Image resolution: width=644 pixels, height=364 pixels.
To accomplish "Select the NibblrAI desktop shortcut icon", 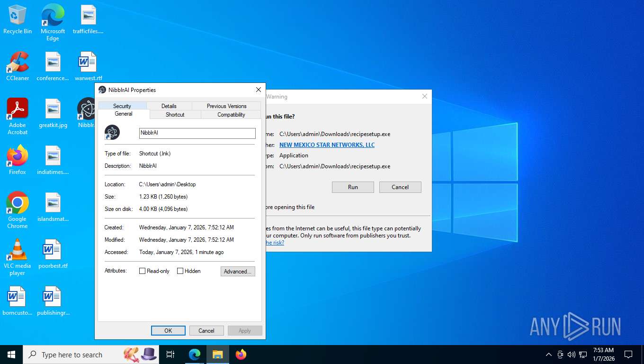I will click(x=86, y=114).
